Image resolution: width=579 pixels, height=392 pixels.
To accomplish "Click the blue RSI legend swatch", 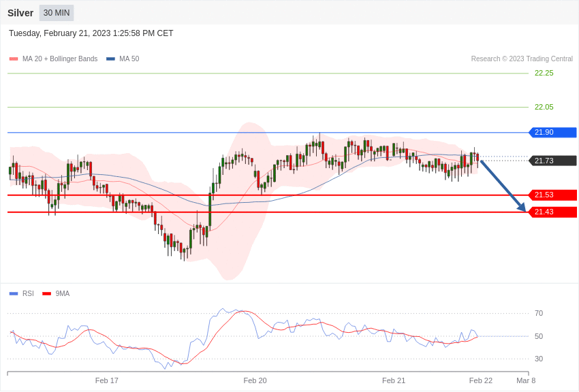I will [14, 293].
